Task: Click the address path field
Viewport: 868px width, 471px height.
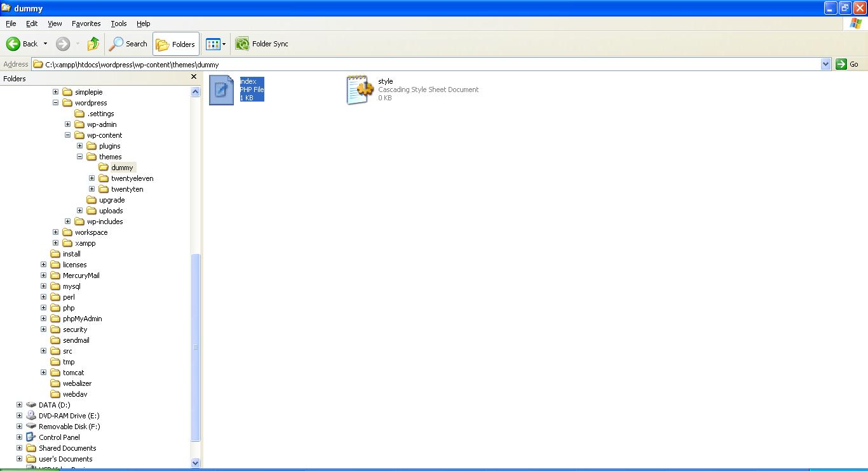Action: point(426,64)
